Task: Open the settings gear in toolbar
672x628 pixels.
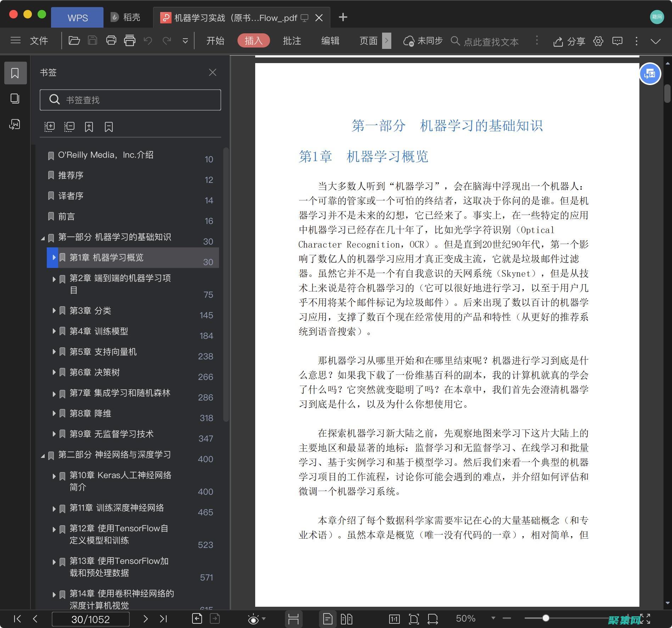Action: pos(598,41)
